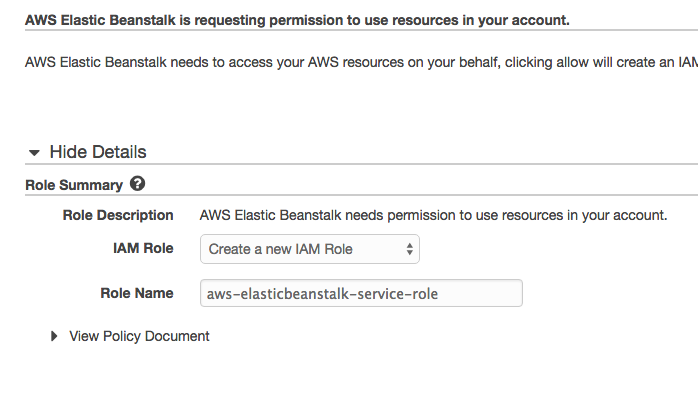The height and width of the screenshot is (393, 698).
Task: Click the paragraph about accessing AWS resources
Action: 361,62
